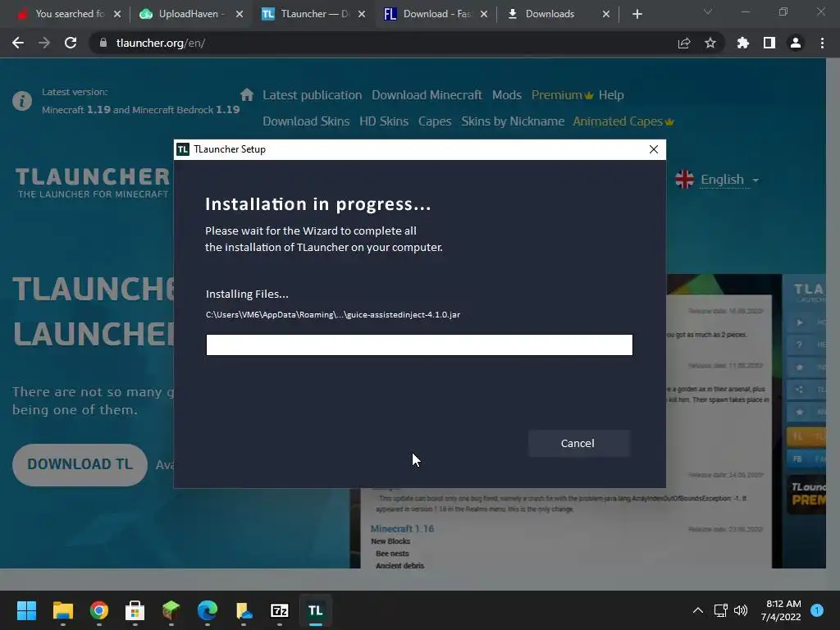Open the Minecraft 1.16 news link
840x630 pixels.
tap(402, 529)
